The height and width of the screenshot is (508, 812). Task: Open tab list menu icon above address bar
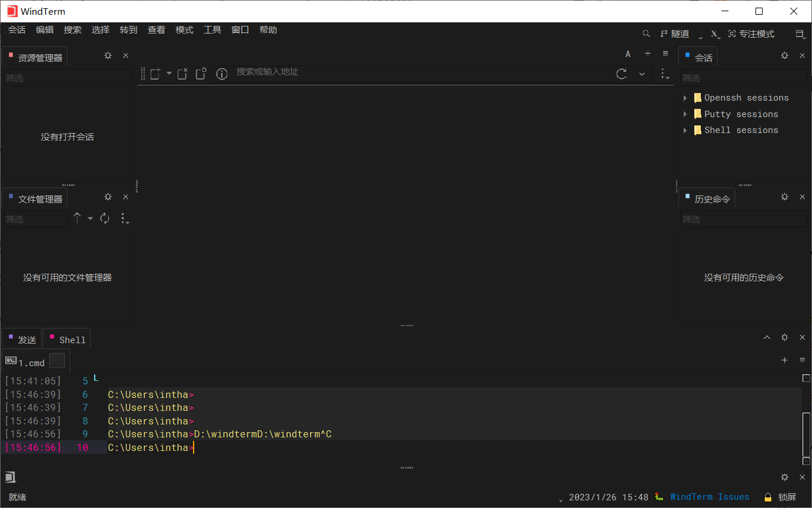click(x=665, y=53)
